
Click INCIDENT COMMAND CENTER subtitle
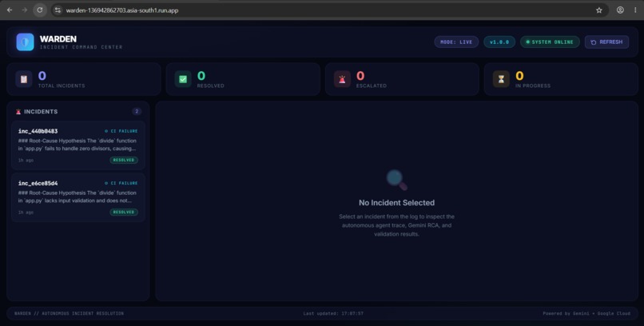click(81, 47)
